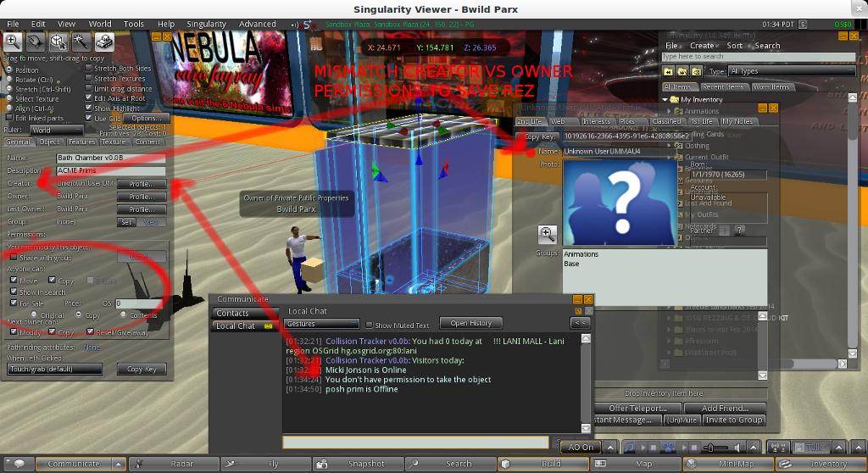Open When Left-Clicked Touch/grab dropdown
Viewport: 868px width, 473px height.
click(55, 369)
